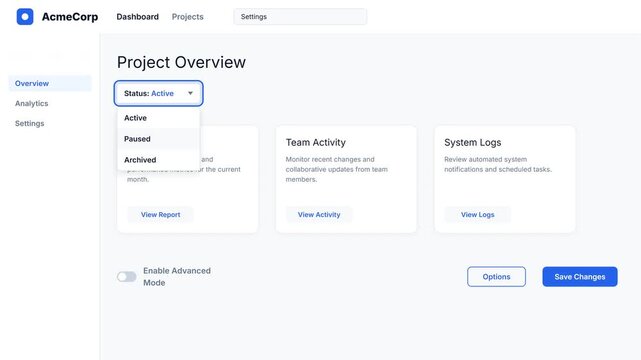Click the System Logs card title
641x360 pixels.
point(473,142)
